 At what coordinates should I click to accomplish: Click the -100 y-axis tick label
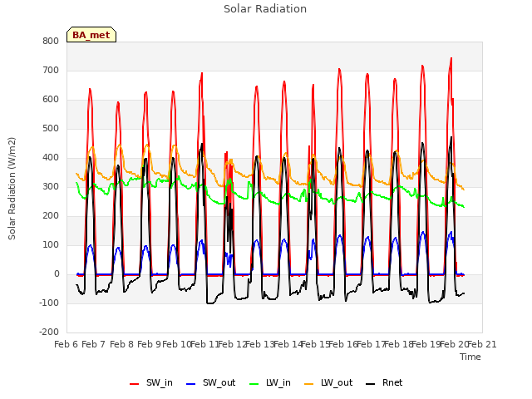(49, 303)
